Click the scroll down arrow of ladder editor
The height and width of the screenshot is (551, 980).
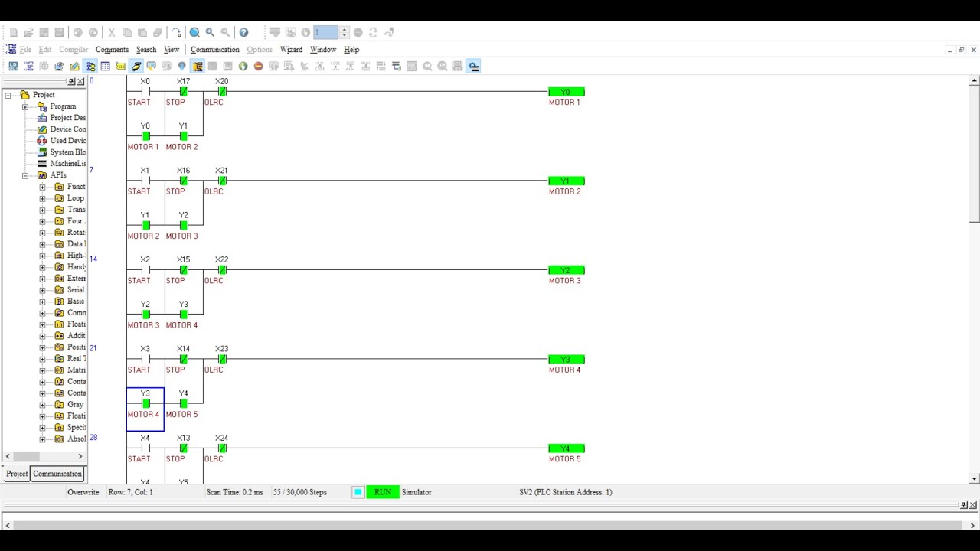pyautogui.click(x=974, y=479)
